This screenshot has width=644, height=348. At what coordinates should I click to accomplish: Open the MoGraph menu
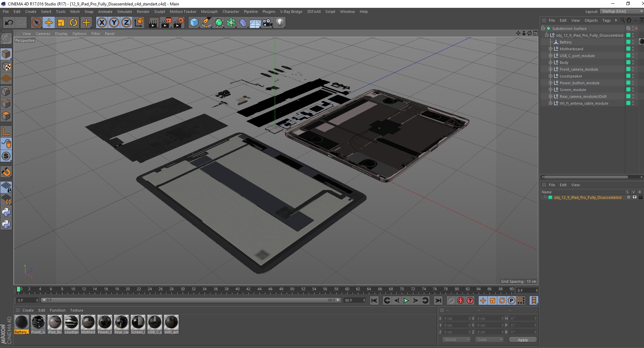point(209,12)
